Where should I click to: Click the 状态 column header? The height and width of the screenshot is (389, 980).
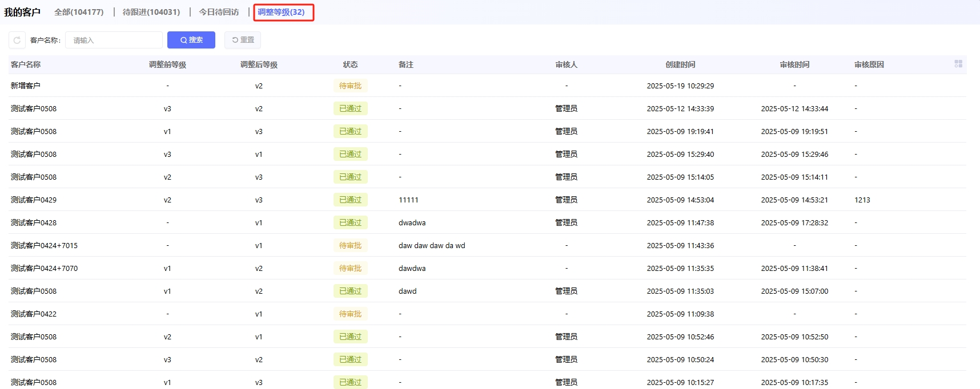350,64
